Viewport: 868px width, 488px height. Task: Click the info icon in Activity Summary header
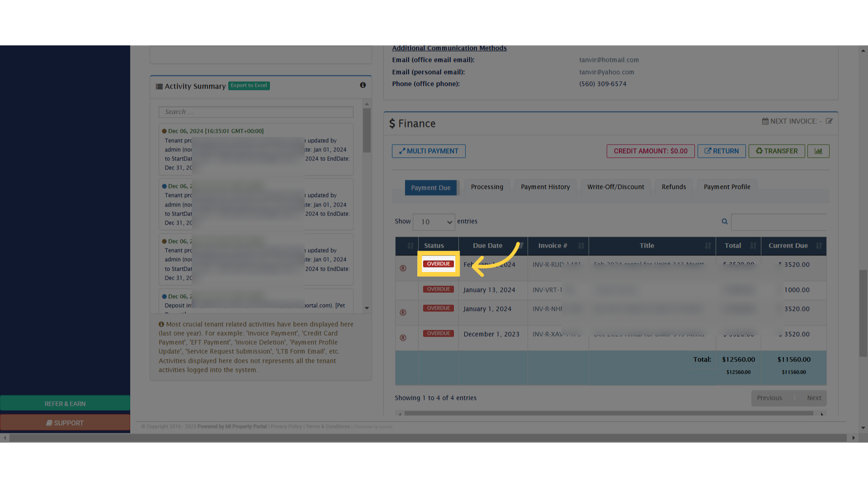pos(363,85)
